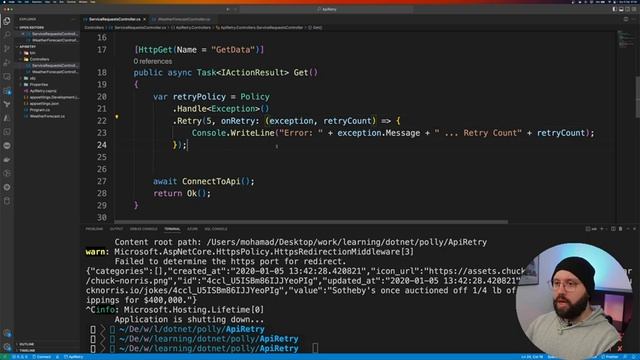The height and width of the screenshot is (360, 640).
Task: Toggle panel layout icon in title bar
Action: [x=621, y=9]
